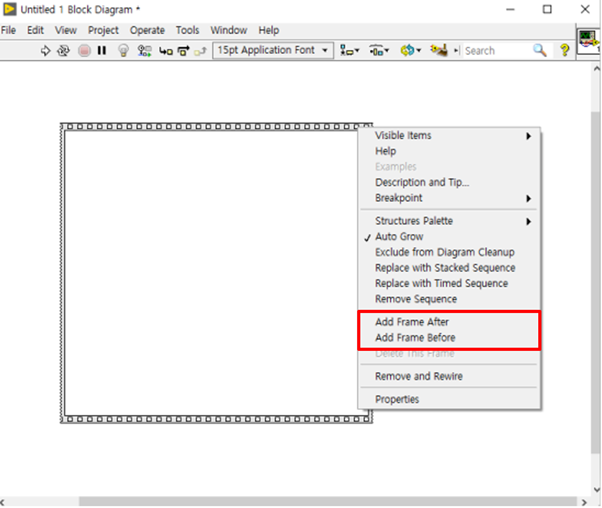The height and width of the screenshot is (508, 602).
Task: Click the Run arrow button
Action: pyautogui.click(x=45, y=50)
